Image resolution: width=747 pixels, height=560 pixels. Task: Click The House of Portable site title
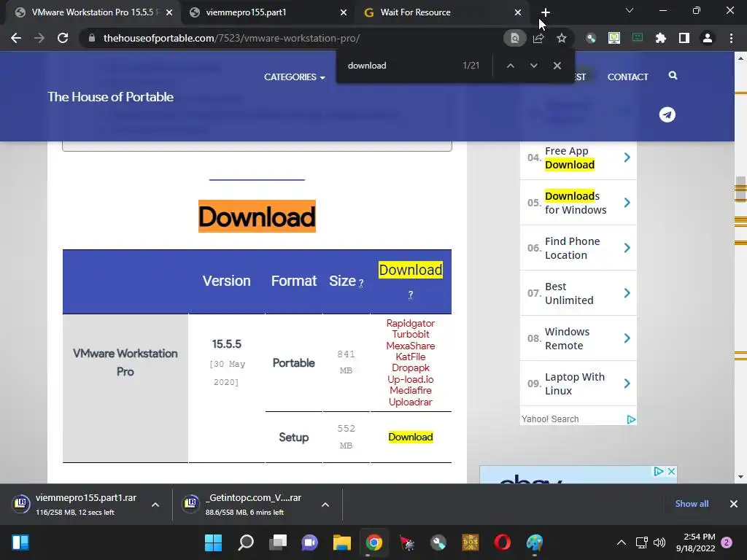[x=111, y=97]
